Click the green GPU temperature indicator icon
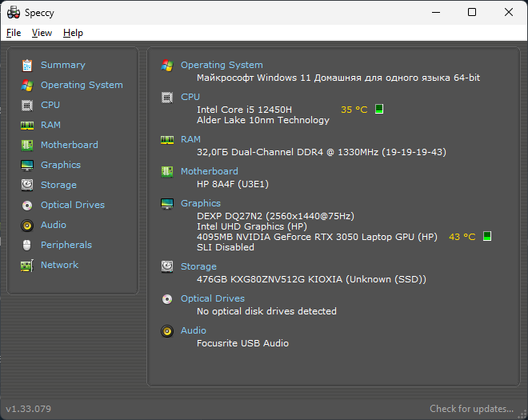Screen dimensions: 528x420 (x=487, y=236)
